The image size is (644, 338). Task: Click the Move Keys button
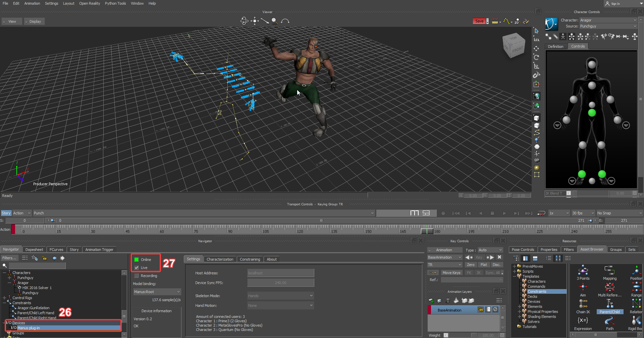[451, 273]
